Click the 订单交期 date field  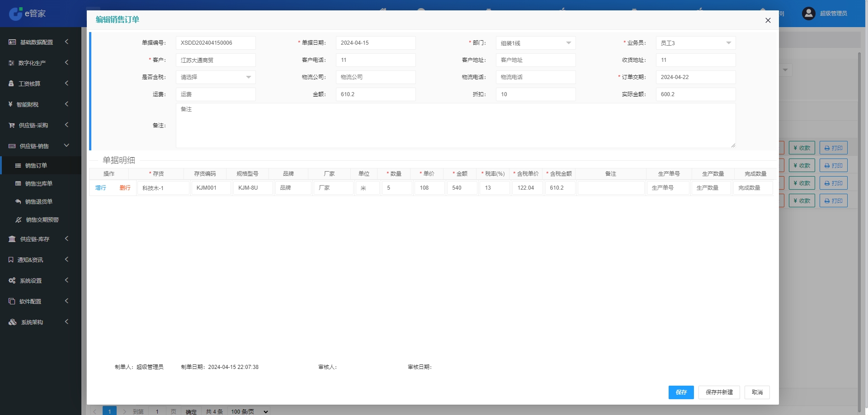[x=696, y=77]
